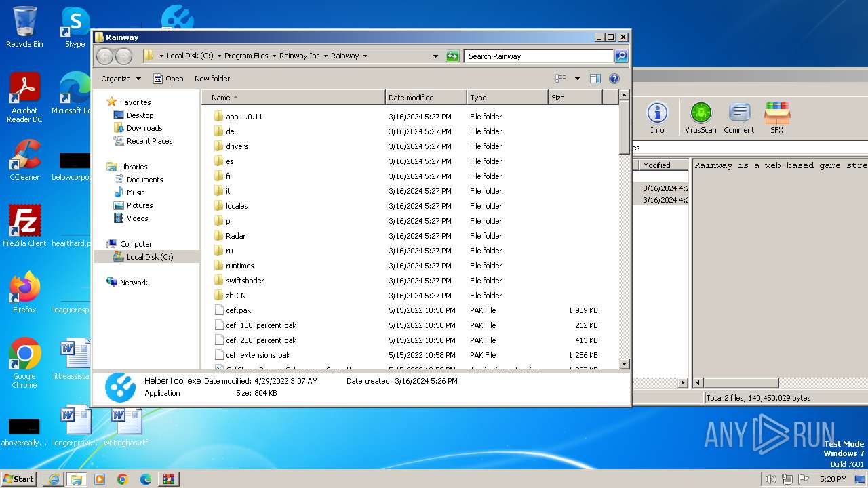
Task: Select the zh-CN folder
Action: 236,296
